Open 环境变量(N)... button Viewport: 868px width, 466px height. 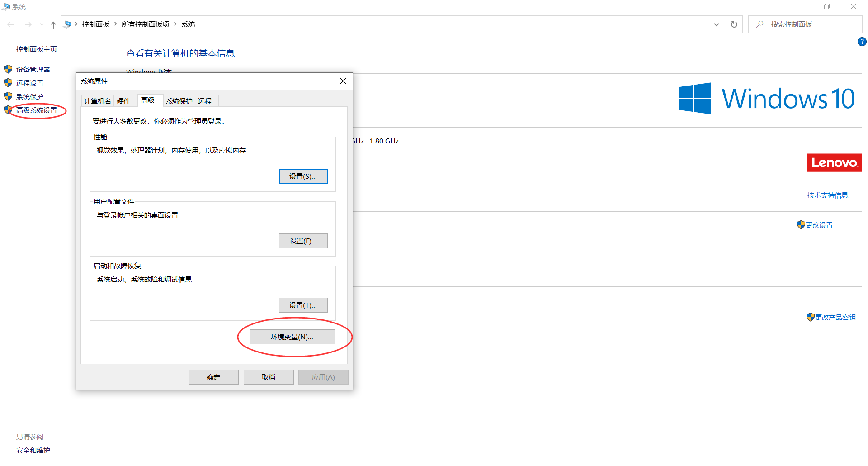292,337
